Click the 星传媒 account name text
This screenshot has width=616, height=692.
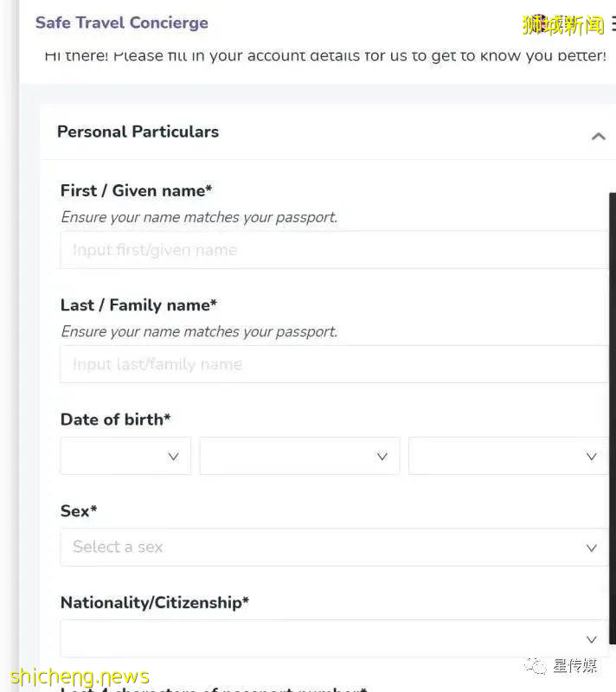(x=575, y=665)
